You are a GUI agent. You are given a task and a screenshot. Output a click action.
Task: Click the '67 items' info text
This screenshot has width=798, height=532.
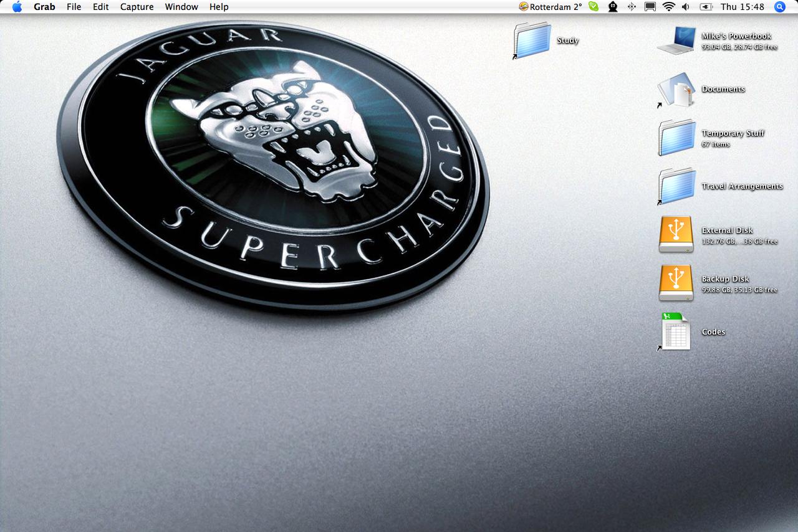point(716,145)
